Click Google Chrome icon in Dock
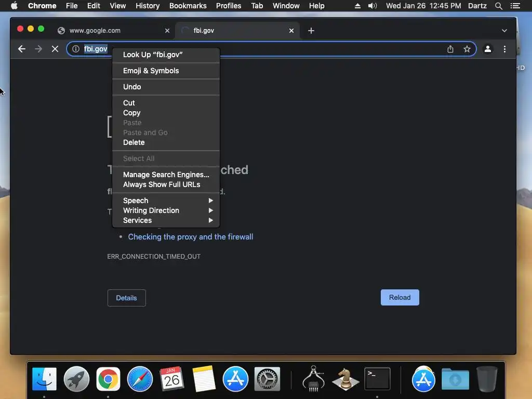The image size is (532, 399). point(108,379)
